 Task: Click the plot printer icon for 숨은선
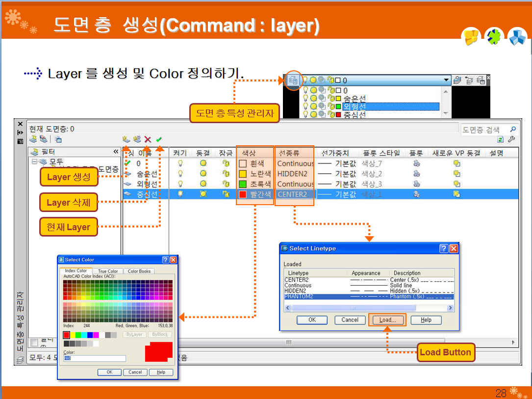coord(416,174)
